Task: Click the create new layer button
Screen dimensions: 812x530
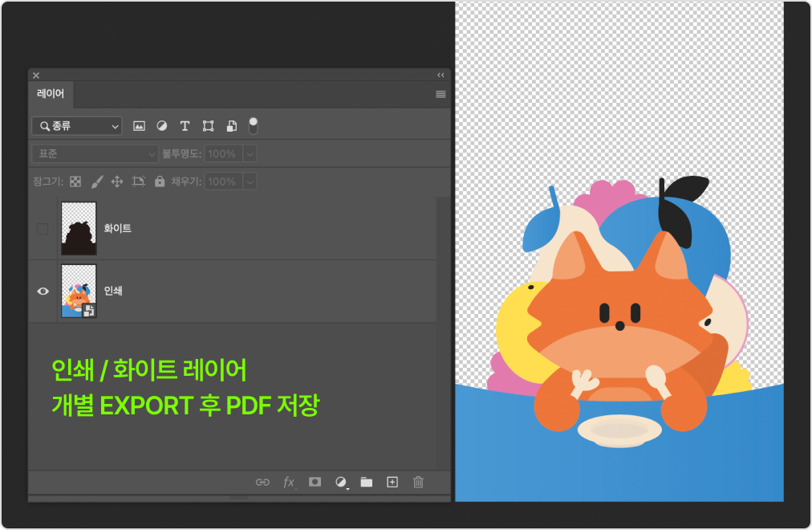Action: pos(392,482)
